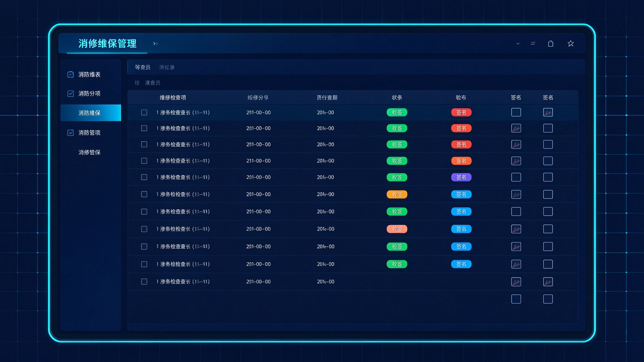Click the left signature thumbnail in the badge-less row
Viewport: 644px width, 362px height.
click(516, 282)
